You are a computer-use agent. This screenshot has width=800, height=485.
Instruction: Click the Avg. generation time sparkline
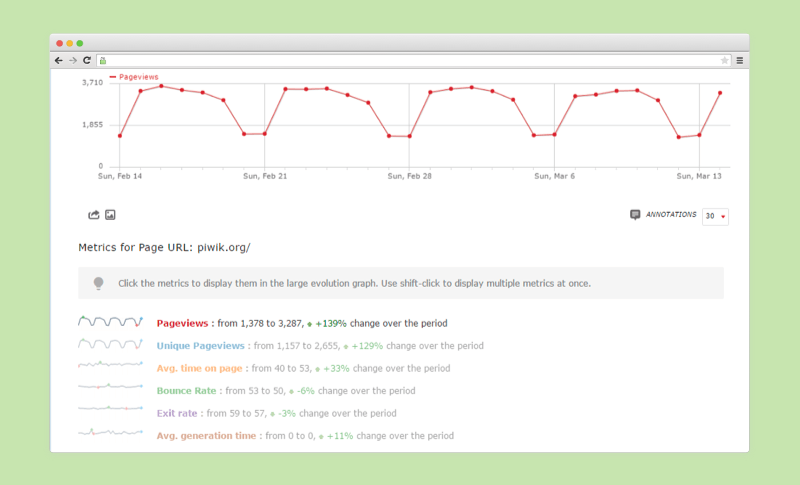(x=110, y=432)
